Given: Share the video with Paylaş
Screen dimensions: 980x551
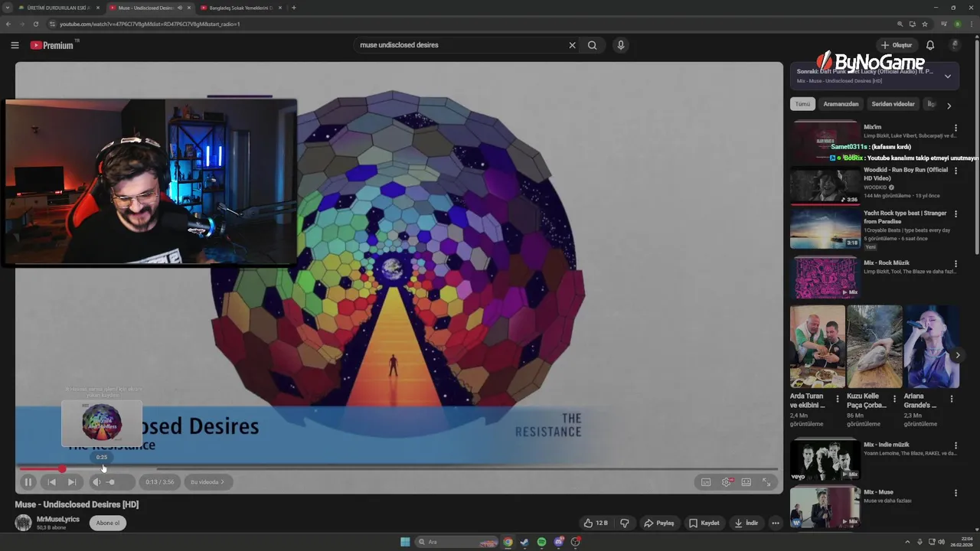Looking at the screenshot, I should pyautogui.click(x=659, y=523).
